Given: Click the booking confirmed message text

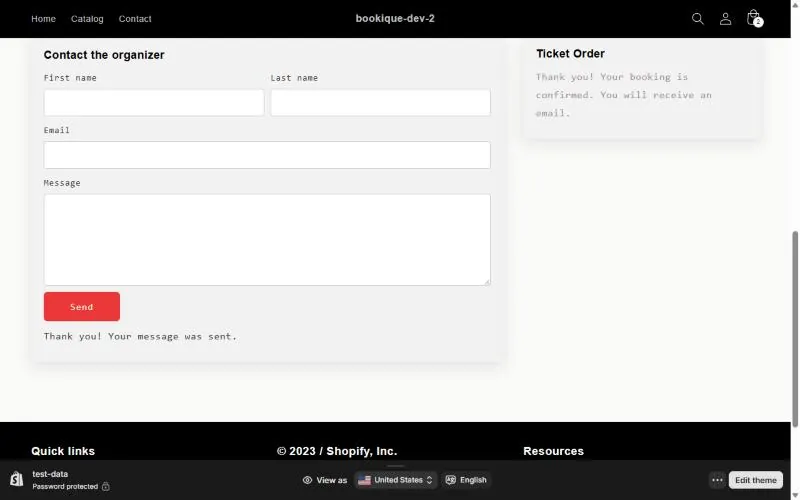Looking at the screenshot, I should pyautogui.click(x=623, y=95).
